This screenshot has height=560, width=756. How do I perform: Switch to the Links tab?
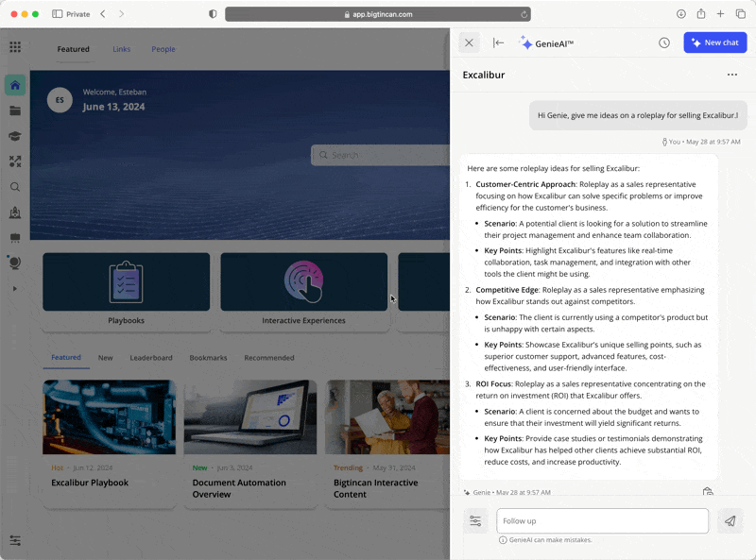122,49
